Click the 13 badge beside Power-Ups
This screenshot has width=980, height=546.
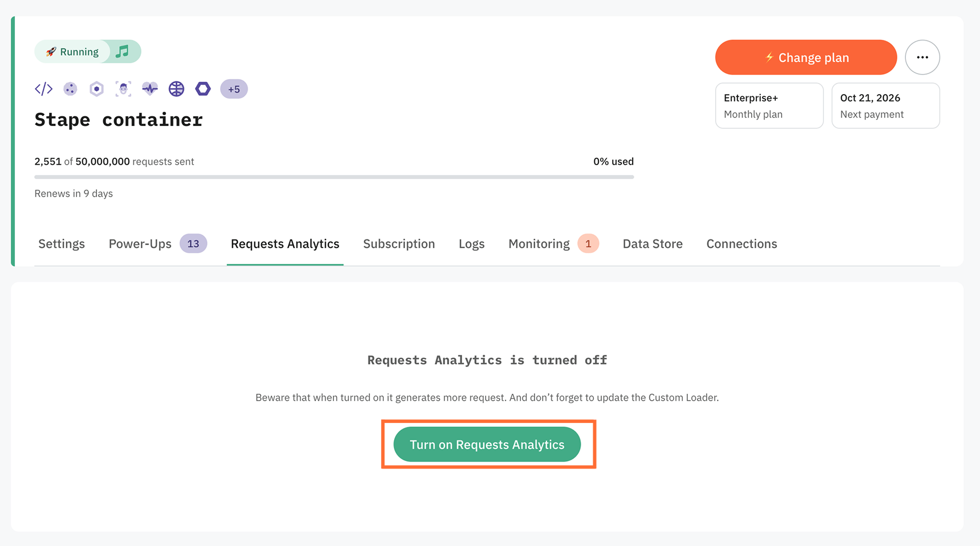click(193, 244)
